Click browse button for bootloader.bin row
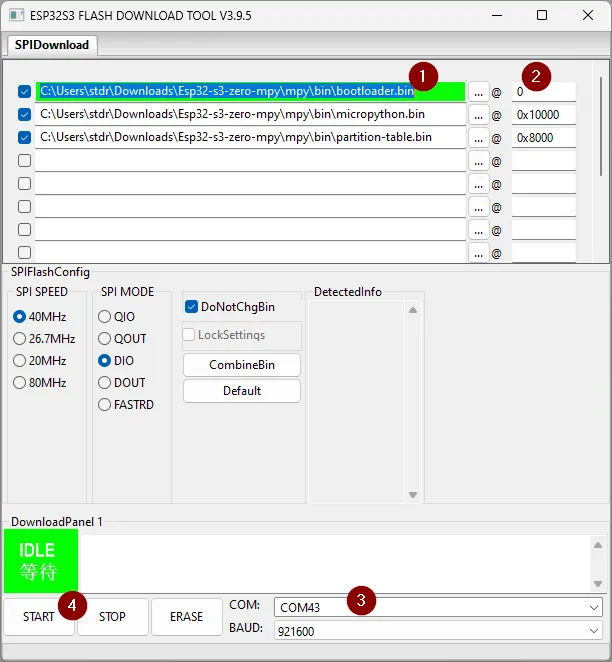Screen dimensions: 612x662 pos(479,92)
